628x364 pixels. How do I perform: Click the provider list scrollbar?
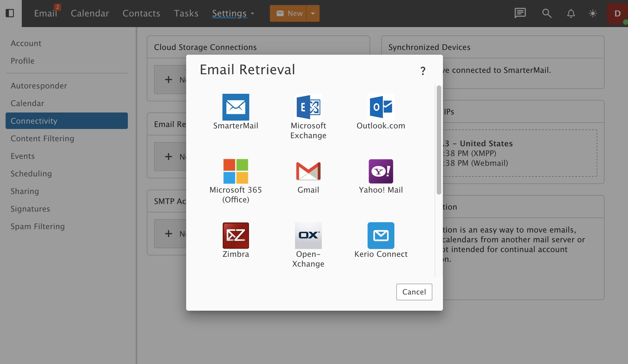pos(439,140)
